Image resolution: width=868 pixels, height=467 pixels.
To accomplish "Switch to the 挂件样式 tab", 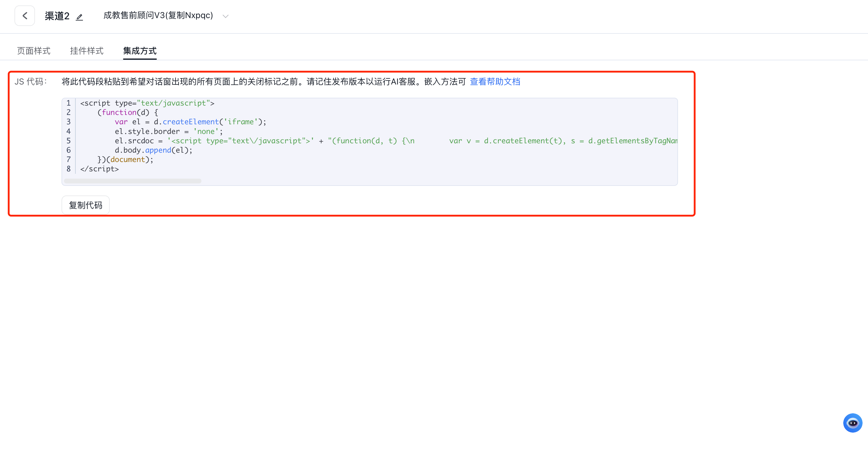I will [87, 51].
